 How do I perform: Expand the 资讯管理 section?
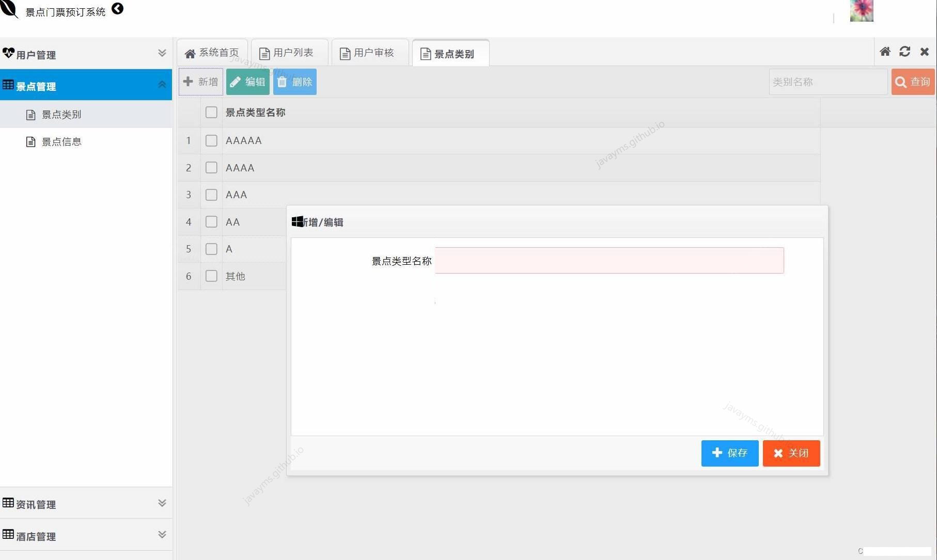coord(162,503)
